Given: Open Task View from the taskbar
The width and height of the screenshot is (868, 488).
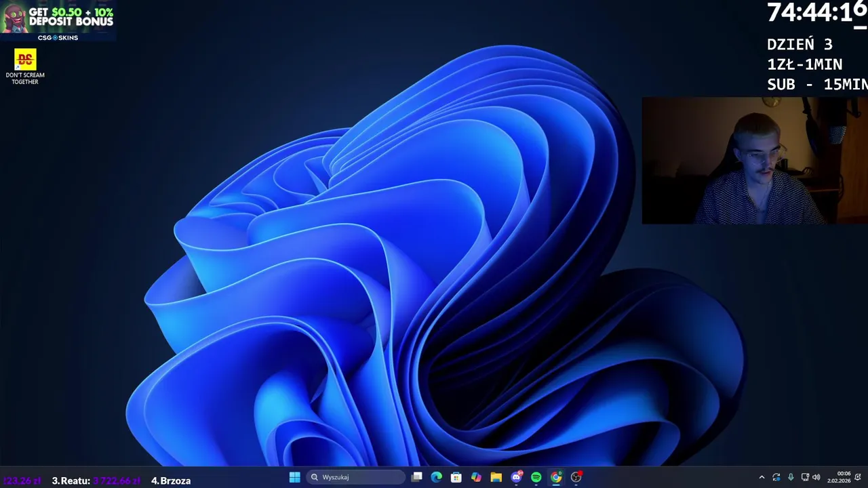Looking at the screenshot, I should [417, 477].
